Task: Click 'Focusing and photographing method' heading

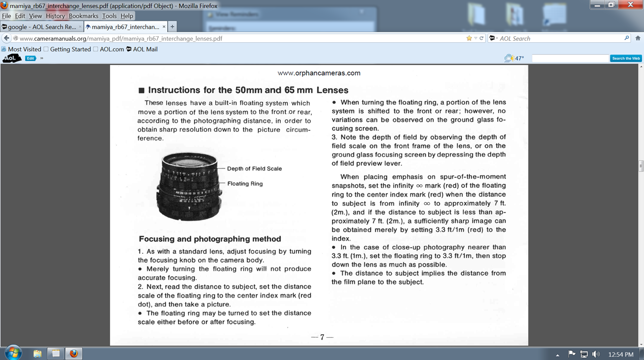Action: [210, 239]
